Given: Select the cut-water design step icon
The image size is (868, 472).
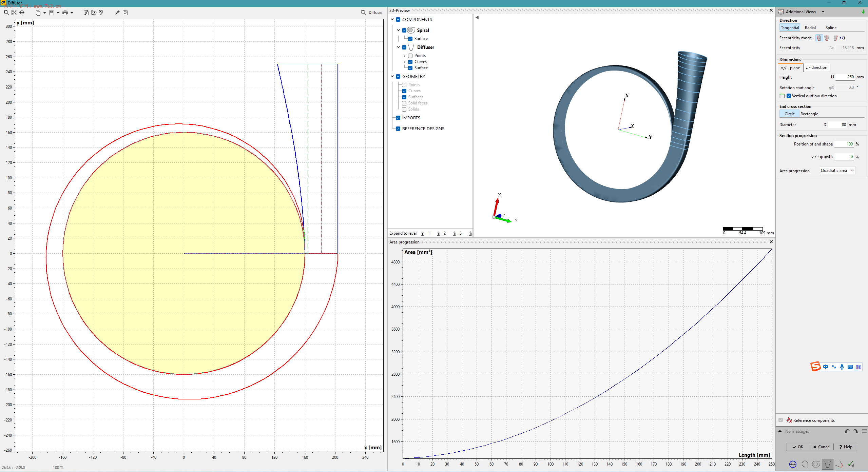Looking at the screenshot, I should coord(839,464).
